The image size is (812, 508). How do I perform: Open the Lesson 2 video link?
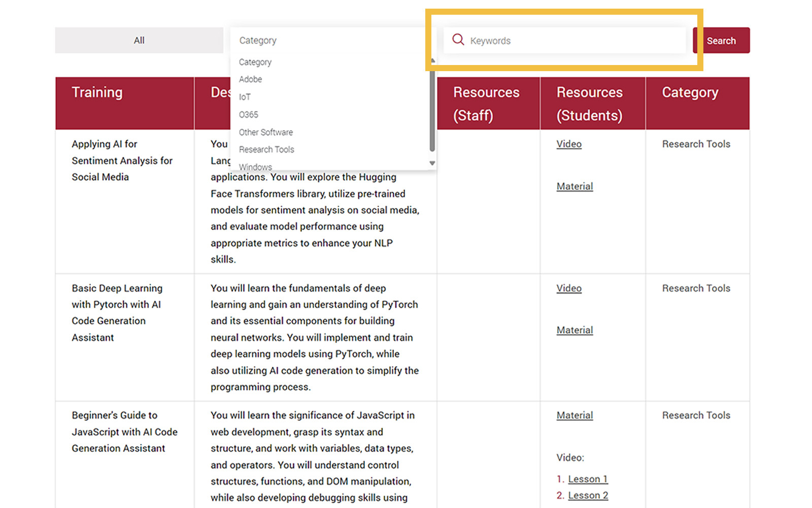(x=588, y=495)
